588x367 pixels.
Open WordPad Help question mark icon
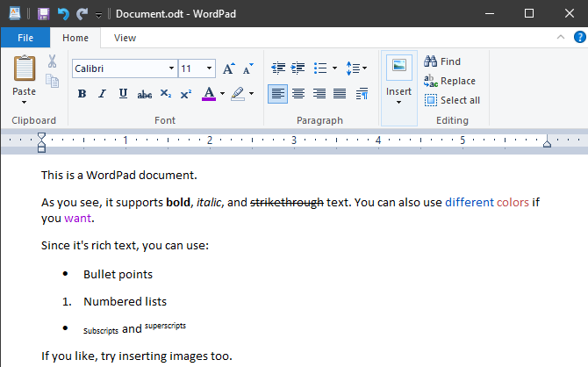coord(579,37)
